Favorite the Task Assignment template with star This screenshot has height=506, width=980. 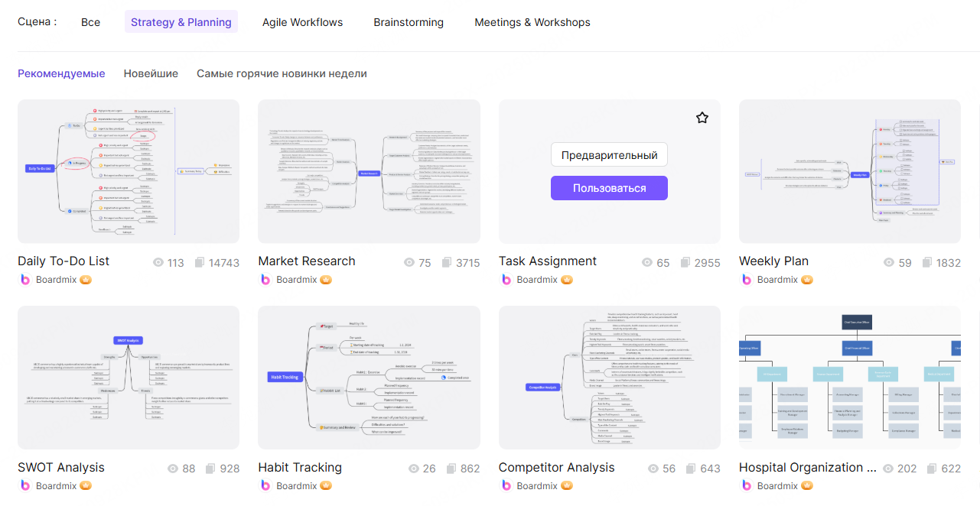tap(702, 118)
